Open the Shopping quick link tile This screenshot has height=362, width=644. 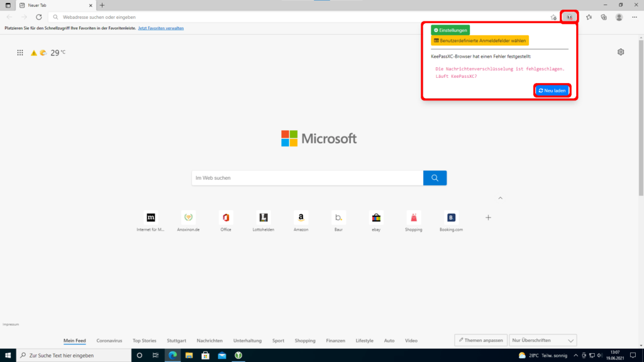414,222
